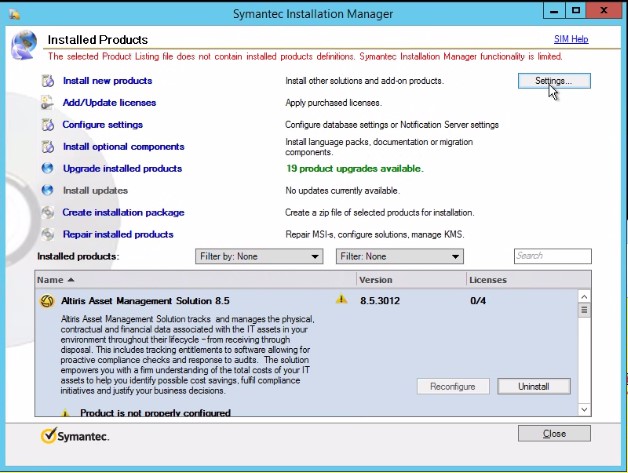
Task: Sort by the Name column header
Action: click(195, 280)
